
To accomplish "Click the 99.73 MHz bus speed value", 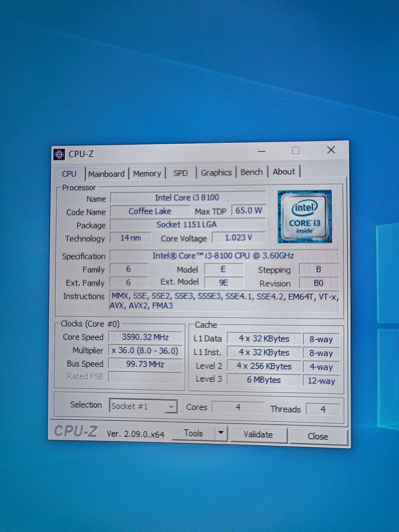I will tap(145, 364).
